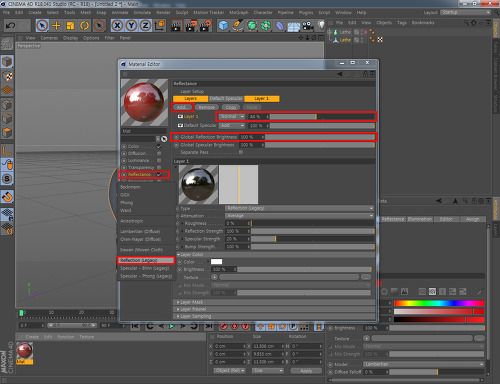Image resolution: width=500 pixels, height=384 pixels.
Task: Choose Lambertian (Diffuse) from type list
Action: [140, 231]
